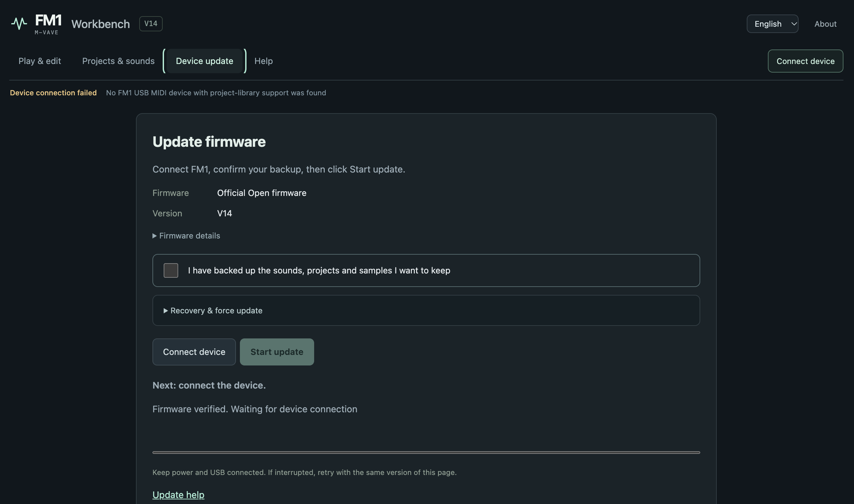Select the Device update tab
854x504 pixels.
click(205, 61)
